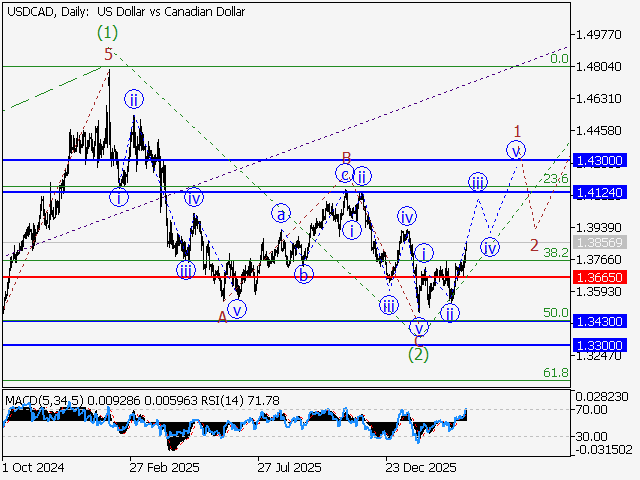Click the blue circled 'b' wave marker
This screenshot has width=640, height=480.
[304, 273]
